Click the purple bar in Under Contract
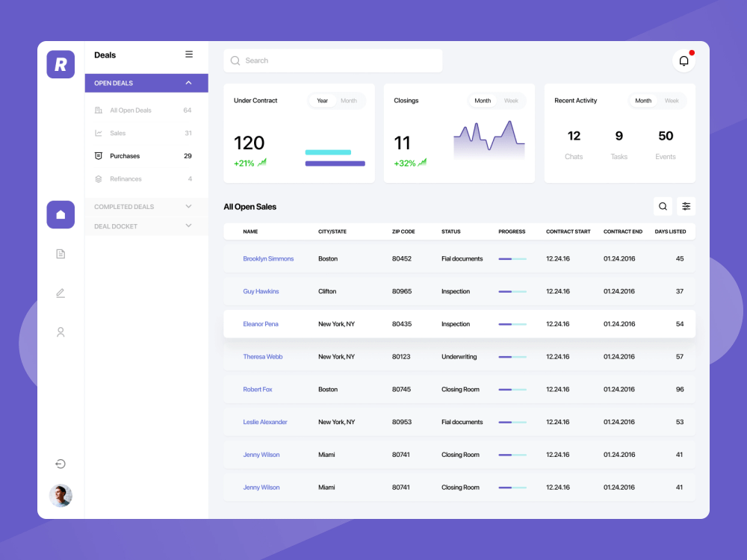The height and width of the screenshot is (560, 747). click(335, 164)
